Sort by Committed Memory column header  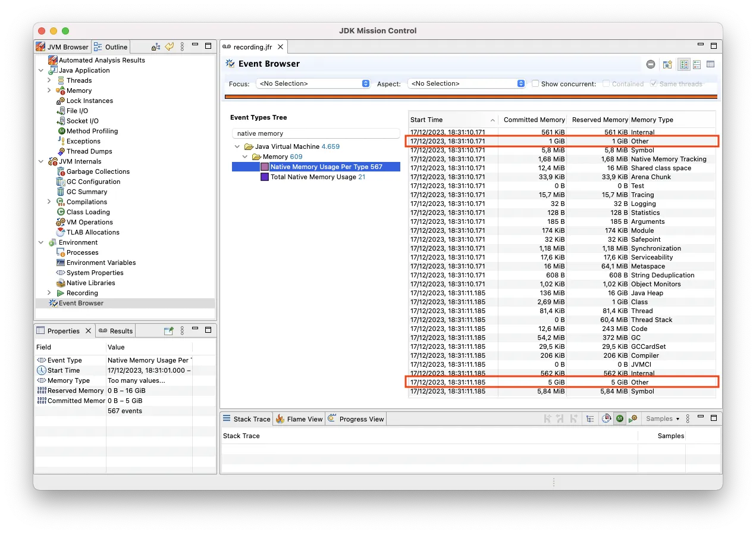pos(532,120)
